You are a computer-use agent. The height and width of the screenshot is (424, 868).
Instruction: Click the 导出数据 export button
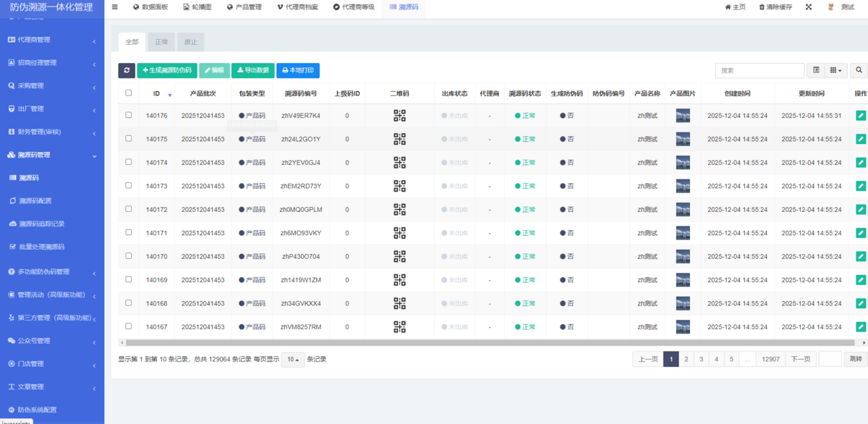[x=253, y=70]
